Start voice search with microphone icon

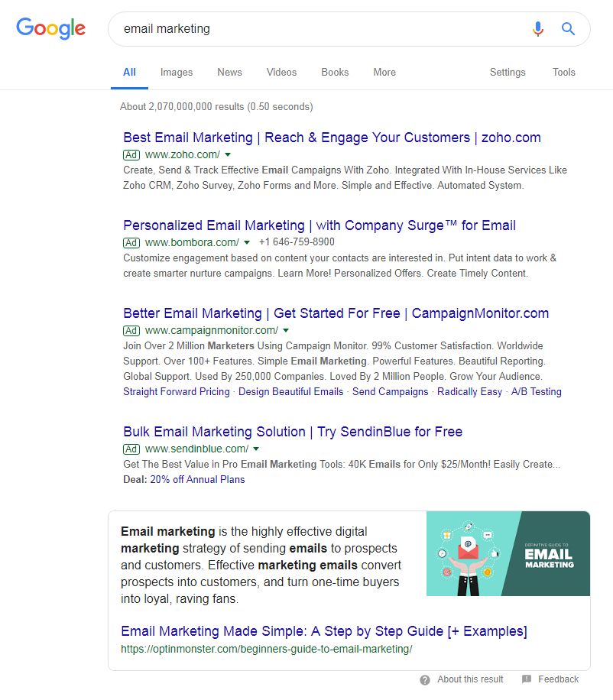[x=538, y=29]
